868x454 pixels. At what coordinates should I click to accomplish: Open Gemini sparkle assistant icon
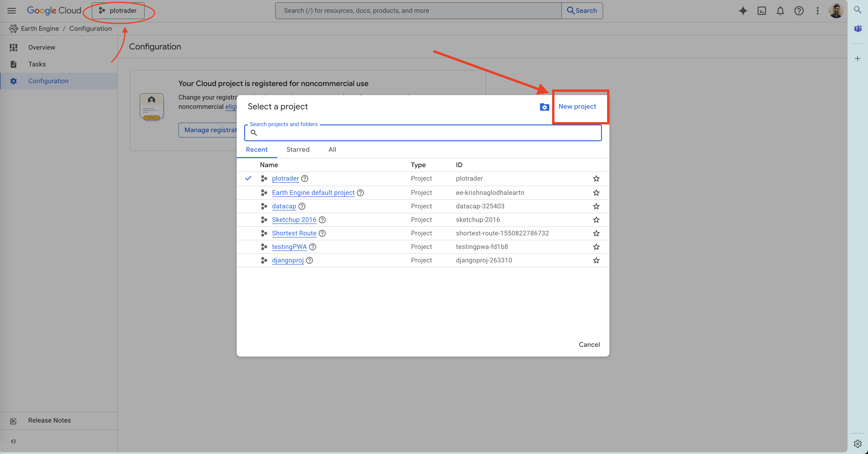(743, 11)
